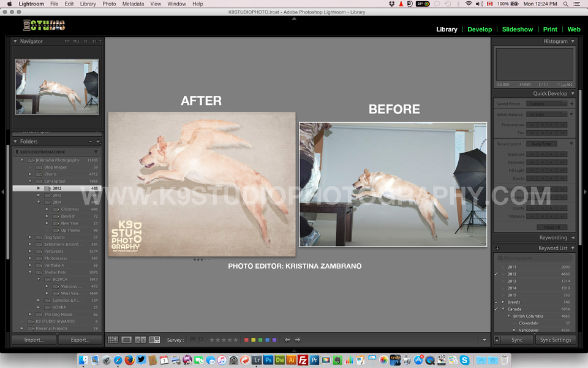The image size is (588, 368).
Task: Switch to Compare (XY) view
Action: (140, 340)
